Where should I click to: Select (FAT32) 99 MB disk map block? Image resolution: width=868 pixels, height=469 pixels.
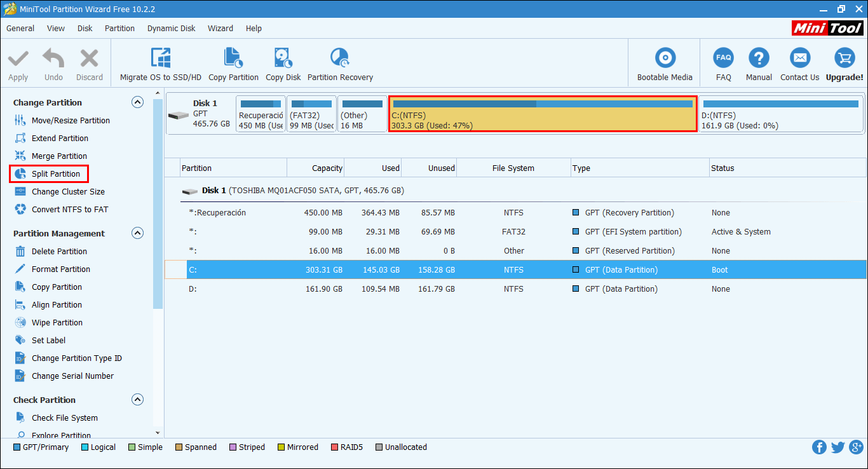click(311, 114)
